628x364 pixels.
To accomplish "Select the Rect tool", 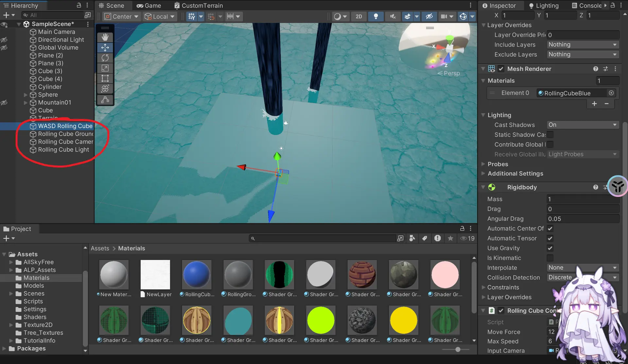I will pyautogui.click(x=105, y=78).
